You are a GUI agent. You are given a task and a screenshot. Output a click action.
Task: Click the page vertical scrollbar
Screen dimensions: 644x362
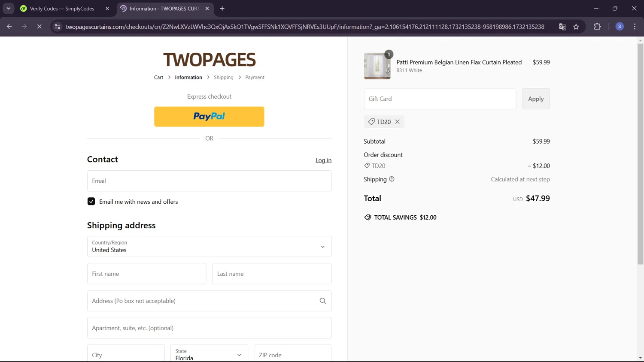click(x=640, y=154)
